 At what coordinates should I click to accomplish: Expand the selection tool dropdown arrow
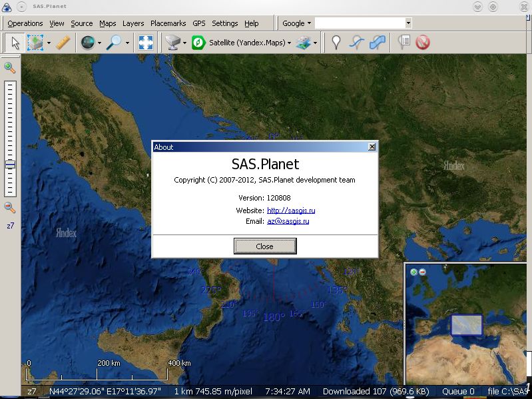(x=49, y=43)
